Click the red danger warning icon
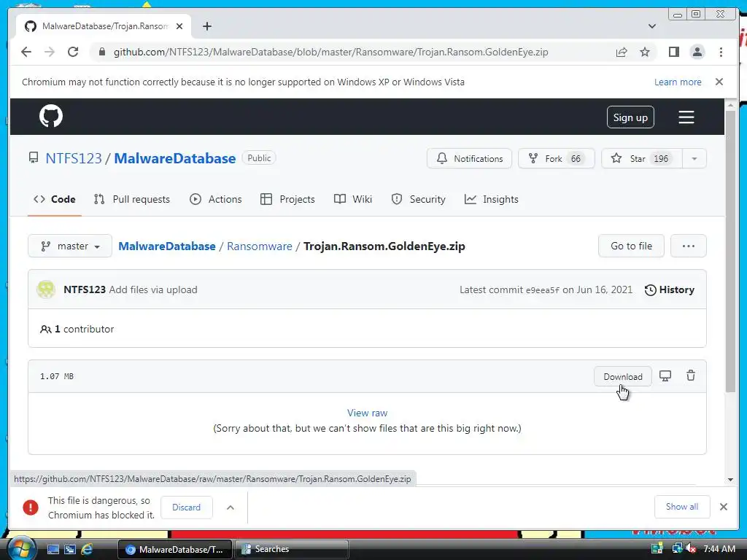 (x=31, y=507)
